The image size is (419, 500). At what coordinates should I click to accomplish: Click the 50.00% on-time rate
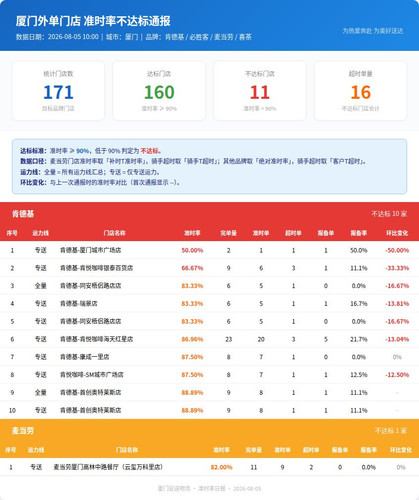point(192,250)
